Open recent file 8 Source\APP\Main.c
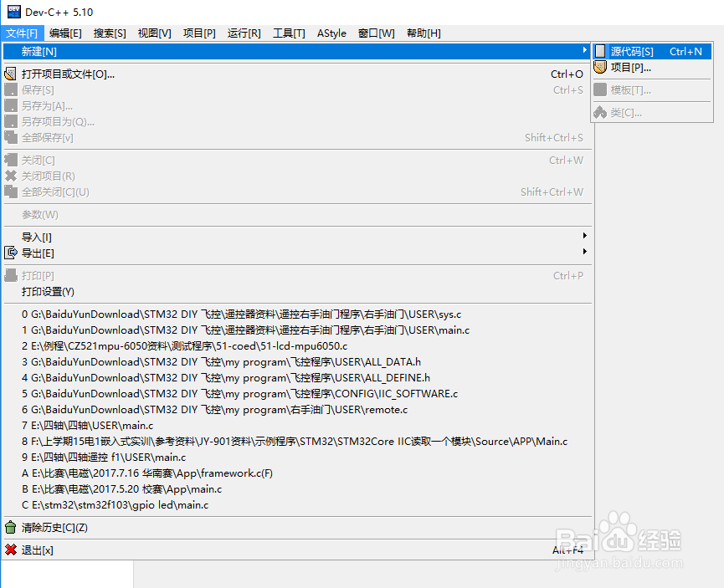This screenshot has width=724, height=588. (296, 442)
